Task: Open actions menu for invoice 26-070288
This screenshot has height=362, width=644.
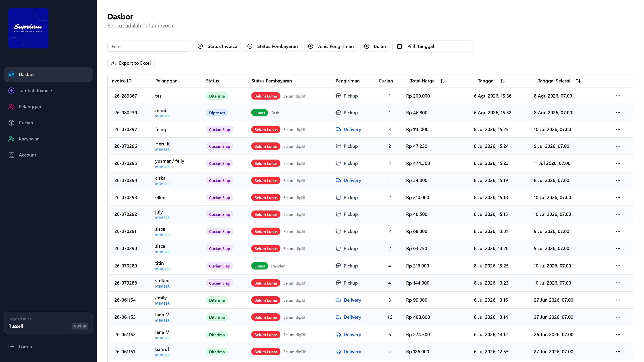Action: point(618,283)
